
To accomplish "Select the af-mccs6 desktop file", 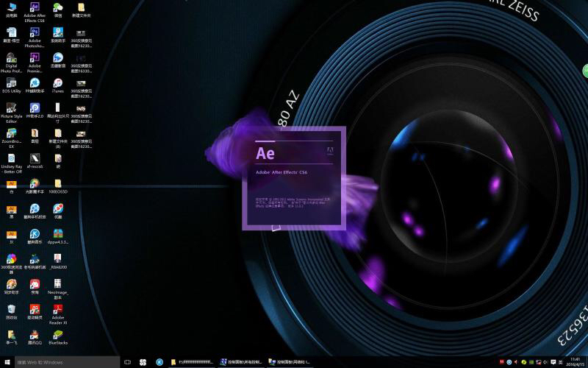I will (35, 161).
